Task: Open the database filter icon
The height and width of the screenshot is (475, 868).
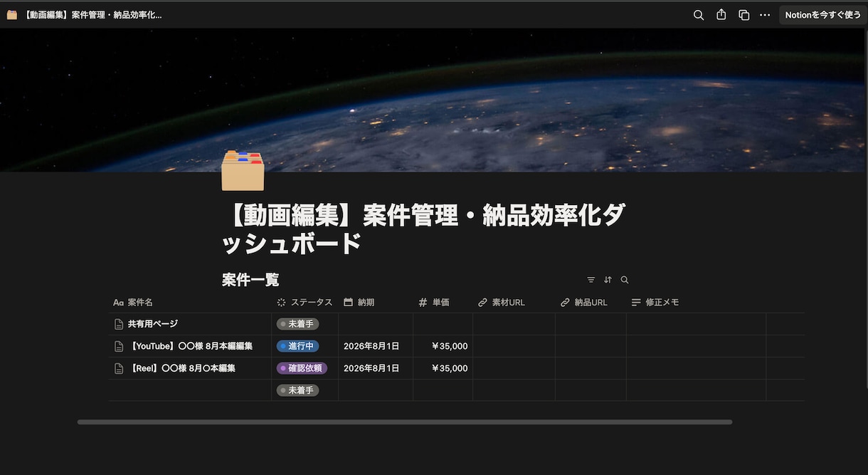Action: [x=591, y=280]
